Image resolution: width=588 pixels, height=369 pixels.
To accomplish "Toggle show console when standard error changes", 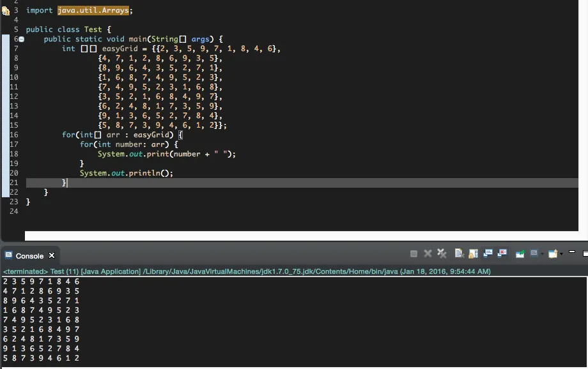I will tap(502, 253).
